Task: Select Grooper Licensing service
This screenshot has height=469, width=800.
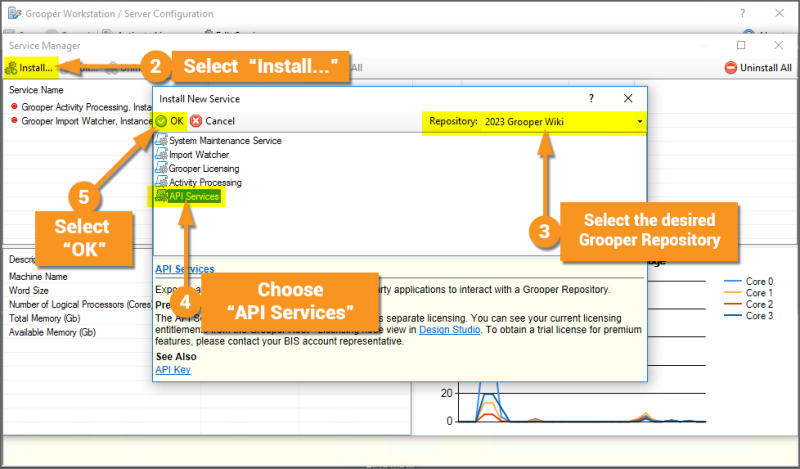Action: coord(204,168)
